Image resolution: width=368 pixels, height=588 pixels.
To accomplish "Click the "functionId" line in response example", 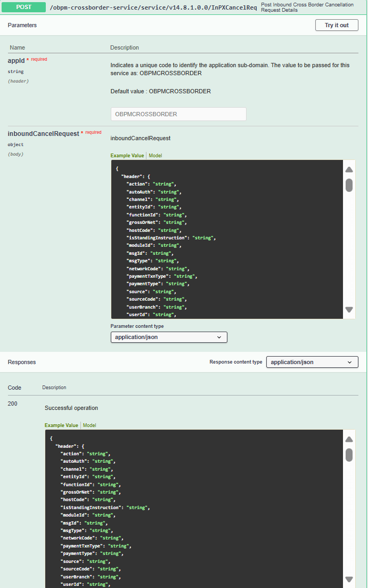I will [91, 485].
